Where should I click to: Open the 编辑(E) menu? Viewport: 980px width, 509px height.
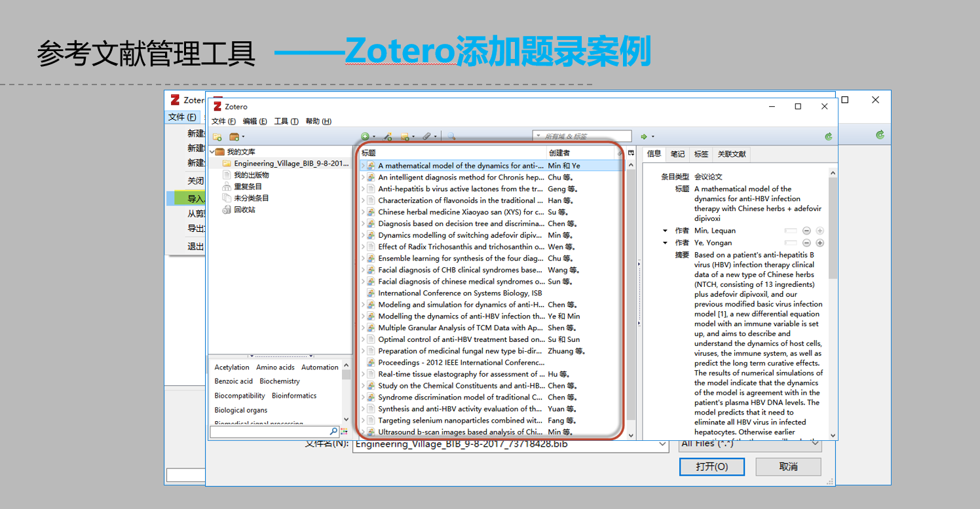255,121
